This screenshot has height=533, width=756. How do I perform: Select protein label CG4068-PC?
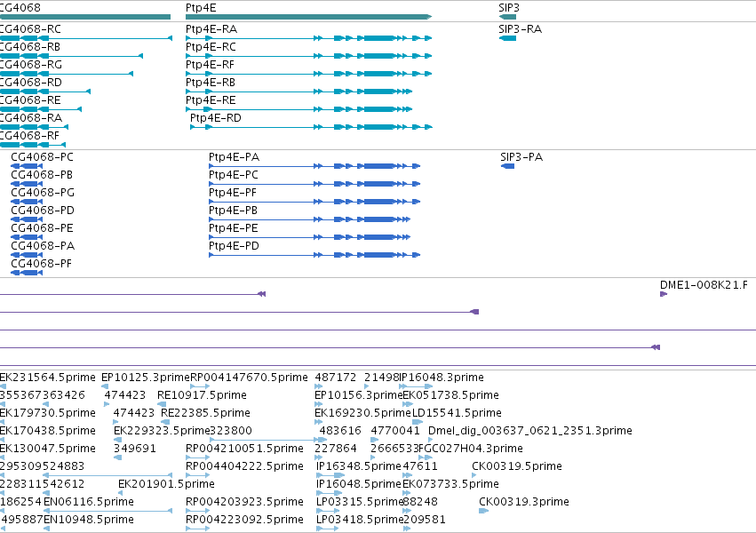pyautogui.click(x=42, y=157)
